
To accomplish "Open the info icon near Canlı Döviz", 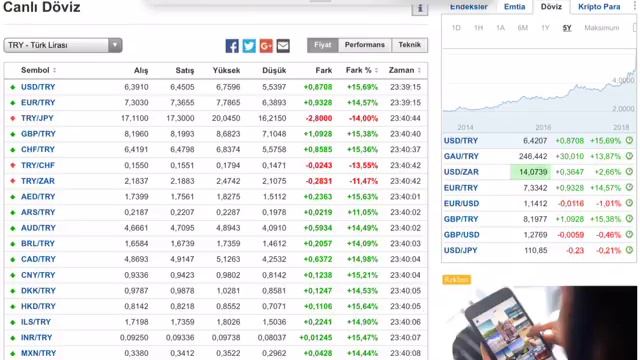I will click(x=420, y=9).
